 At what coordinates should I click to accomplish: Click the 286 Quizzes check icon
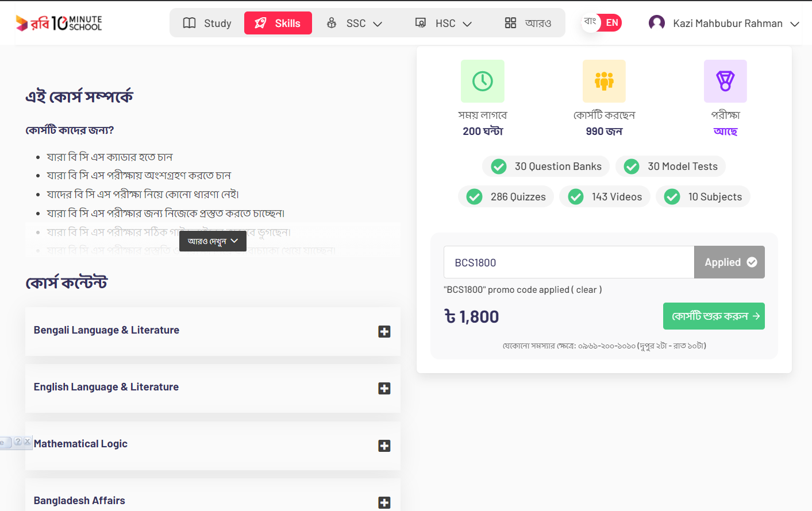[x=474, y=197]
